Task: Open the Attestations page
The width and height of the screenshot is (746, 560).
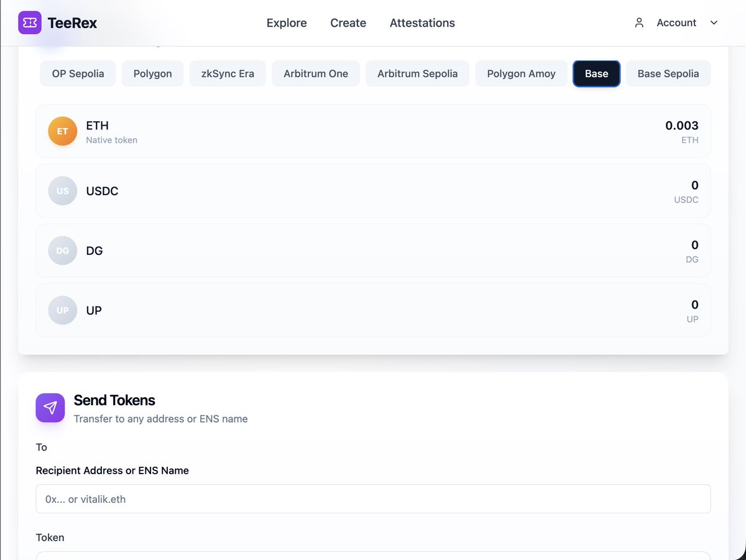Action: pos(422,23)
